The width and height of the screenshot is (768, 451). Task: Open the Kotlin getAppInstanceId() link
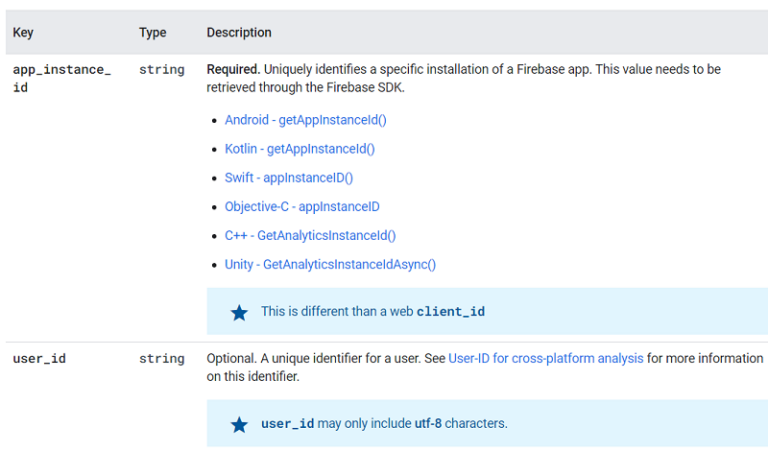[299, 149]
